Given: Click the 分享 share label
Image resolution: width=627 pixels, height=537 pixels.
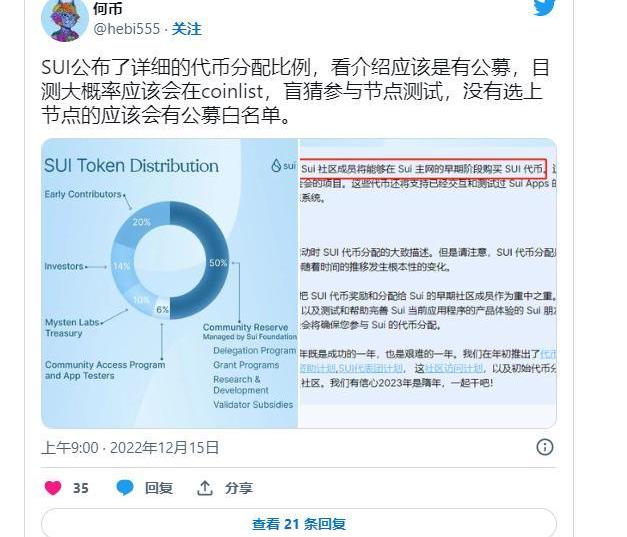Looking at the screenshot, I should click(239, 488).
